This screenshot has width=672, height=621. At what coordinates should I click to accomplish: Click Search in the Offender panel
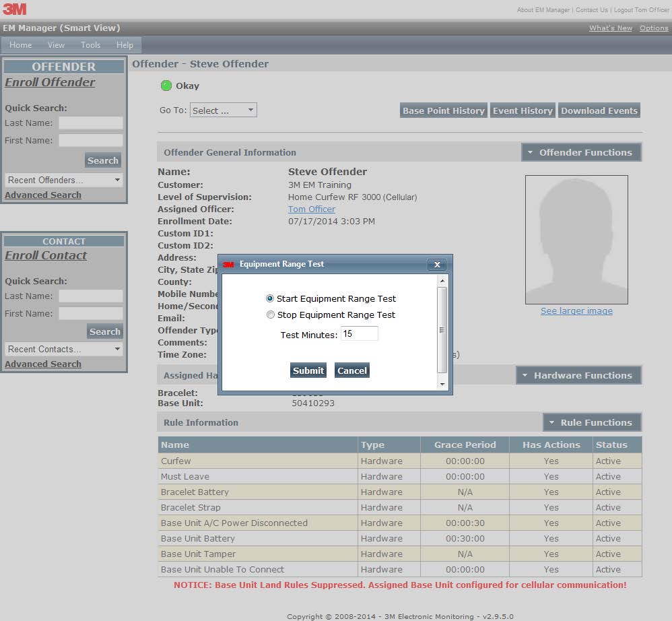pyautogui.click(x=103, y=160)
